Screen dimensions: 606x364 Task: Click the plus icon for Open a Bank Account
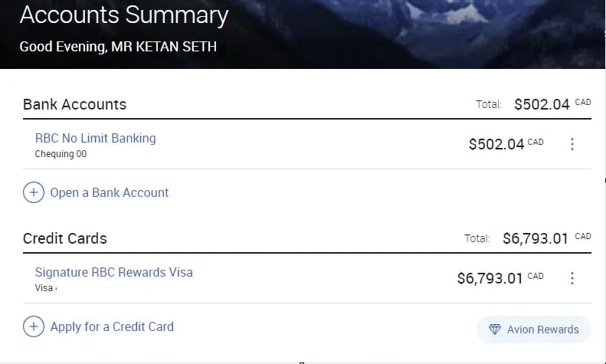click(x=34, y=192)
